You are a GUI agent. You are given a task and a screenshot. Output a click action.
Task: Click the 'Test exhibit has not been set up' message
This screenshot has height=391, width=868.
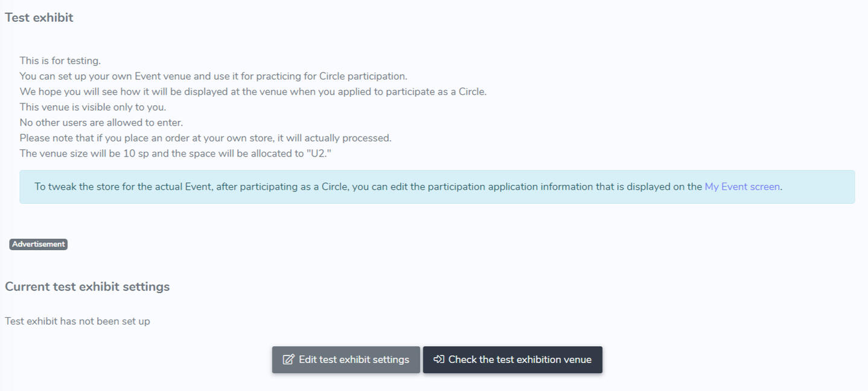point(77,321)
